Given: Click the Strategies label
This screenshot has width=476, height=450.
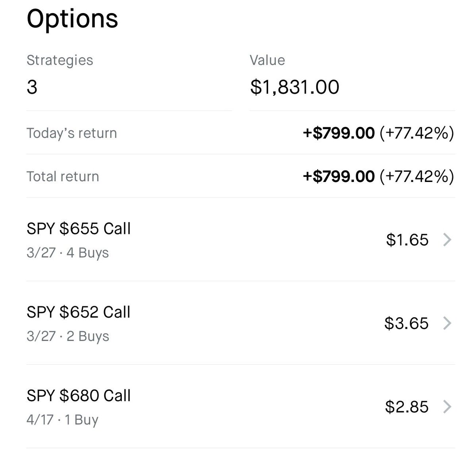Looking at the screenshot, I should 60,60.
